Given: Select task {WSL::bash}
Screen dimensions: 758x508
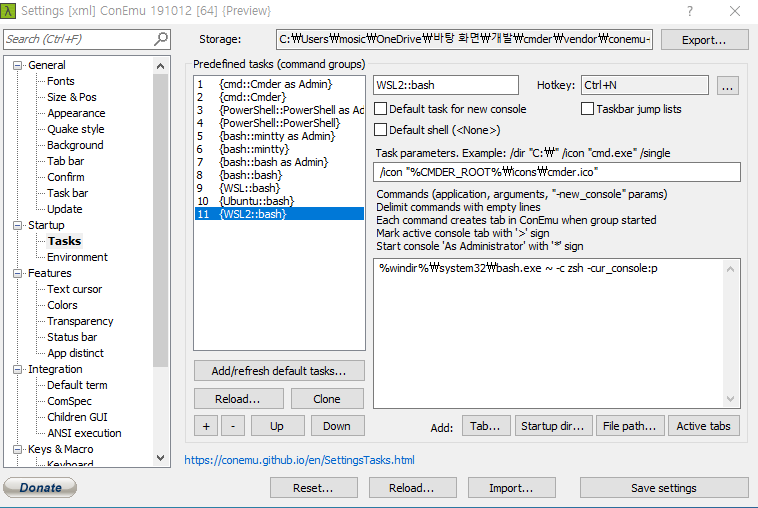Looking at the screenshot, I should pyautogui.click(x=279, y=188).
